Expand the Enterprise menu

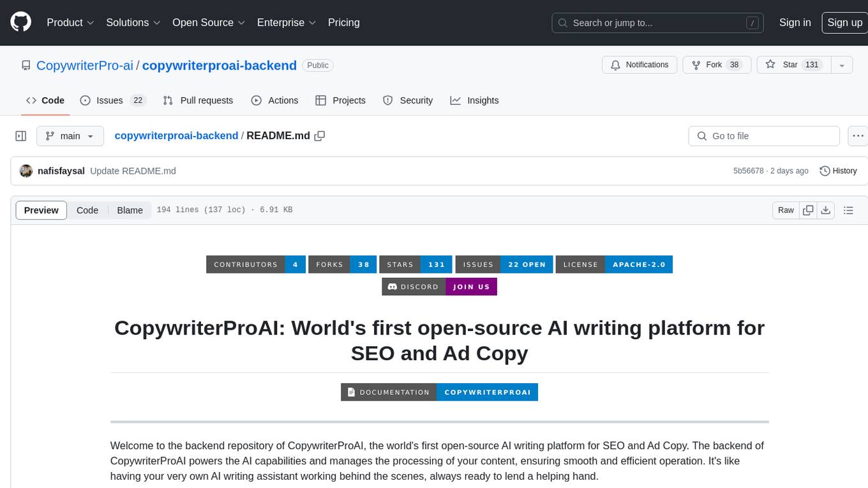click(x=287, y=22)
